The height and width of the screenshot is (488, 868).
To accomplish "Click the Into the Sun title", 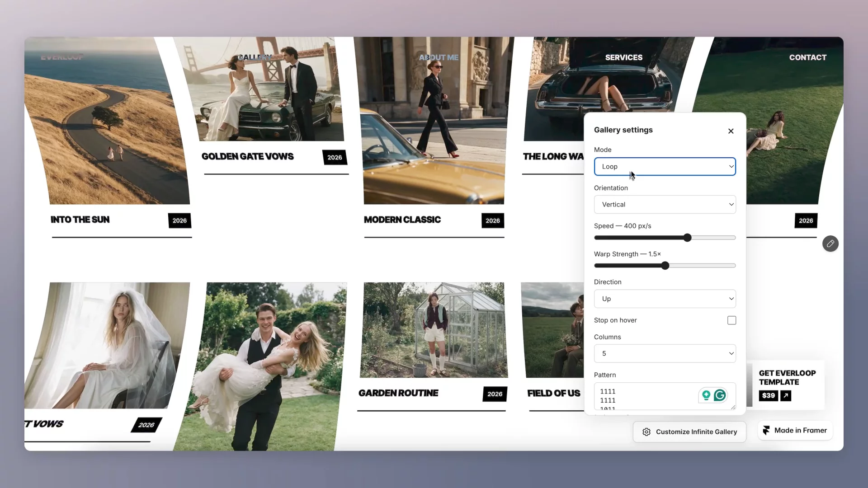I will 80,220.
